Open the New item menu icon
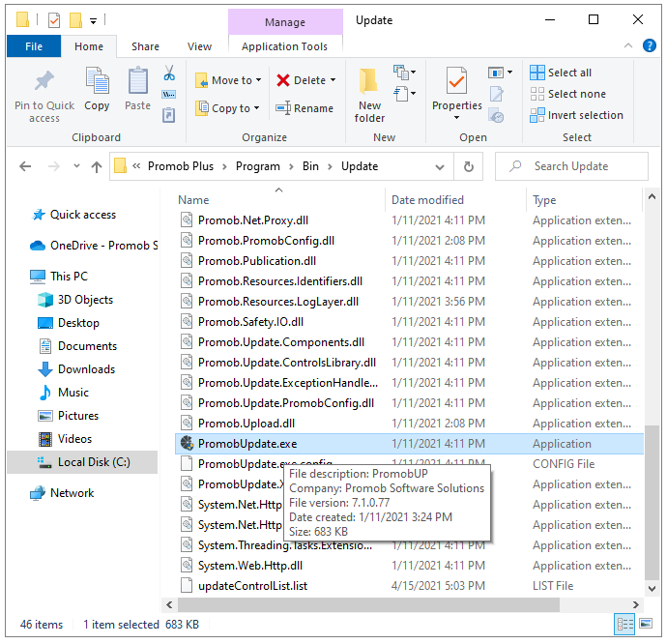The height and width of the screenshot is (644, 667). coord(401,73)
